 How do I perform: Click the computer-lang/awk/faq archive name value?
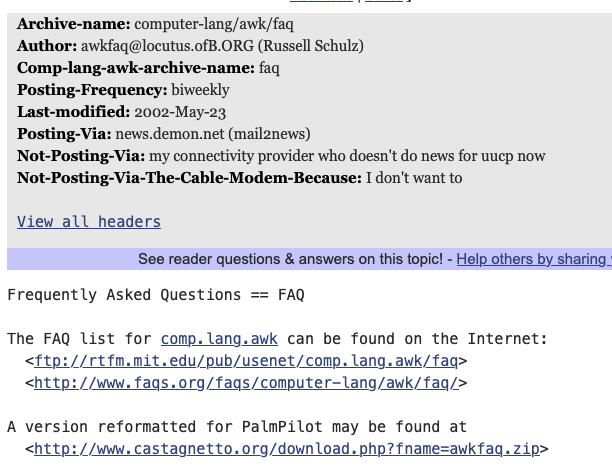tap(214, 23)
